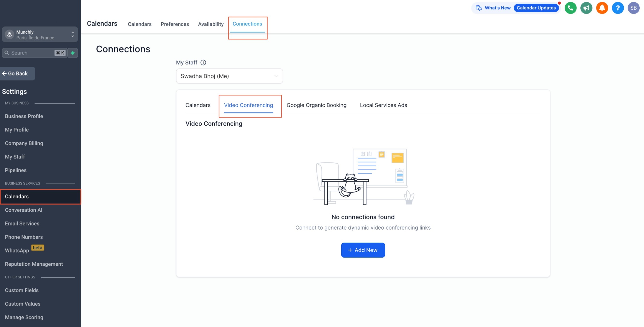Click the Add New button
Viewport: 644px width, 327px height.
point(363,250)
